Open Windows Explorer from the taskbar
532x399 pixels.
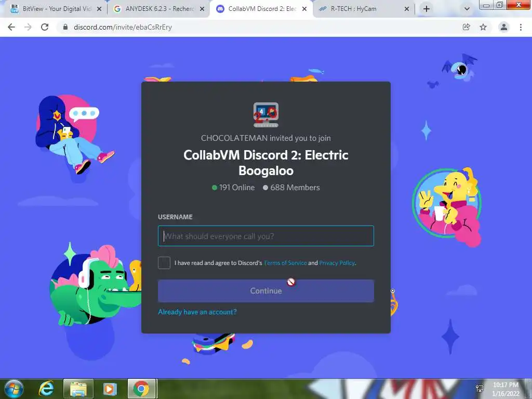(78, 389)
